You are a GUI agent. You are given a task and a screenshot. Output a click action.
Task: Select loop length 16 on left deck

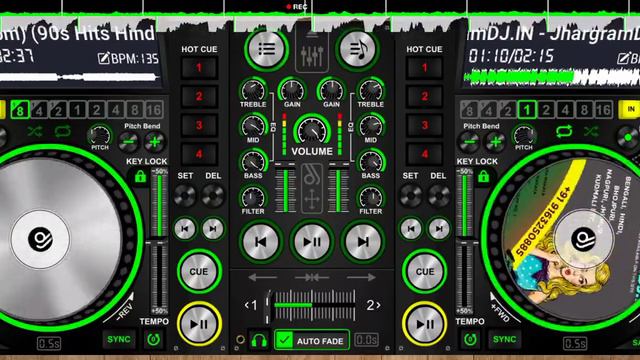coord(154,110)
